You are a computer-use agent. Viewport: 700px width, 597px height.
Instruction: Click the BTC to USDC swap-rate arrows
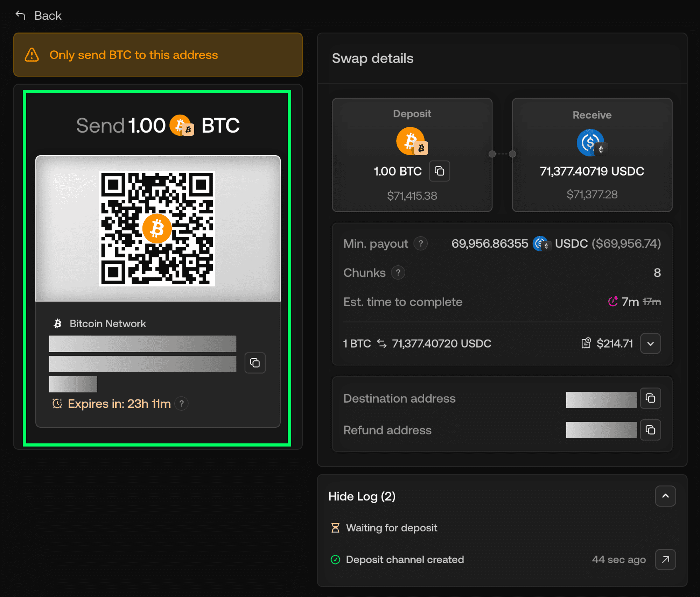(381, 344)
